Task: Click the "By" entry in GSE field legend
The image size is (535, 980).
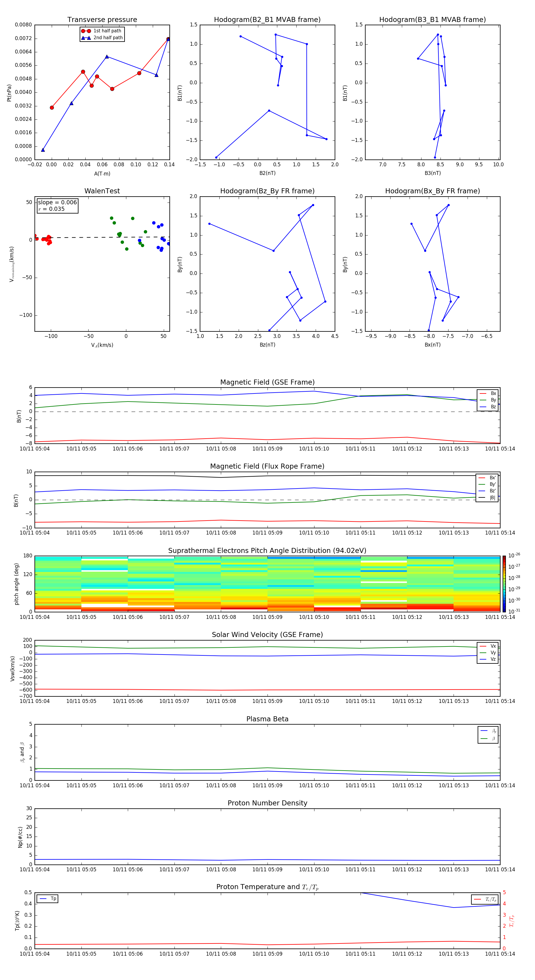Action: [x=488, y=400]
